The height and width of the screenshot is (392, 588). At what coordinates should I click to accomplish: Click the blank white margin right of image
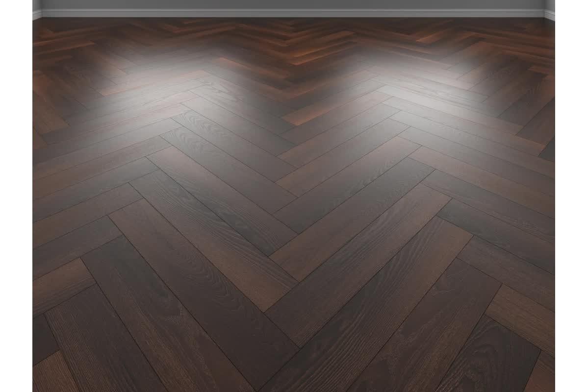point(571,196)
